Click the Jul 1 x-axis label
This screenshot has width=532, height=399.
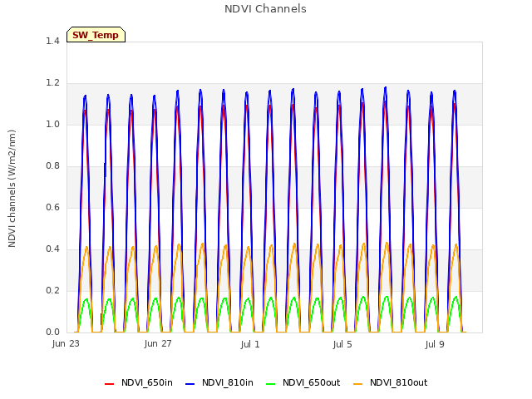coord(250,344)
